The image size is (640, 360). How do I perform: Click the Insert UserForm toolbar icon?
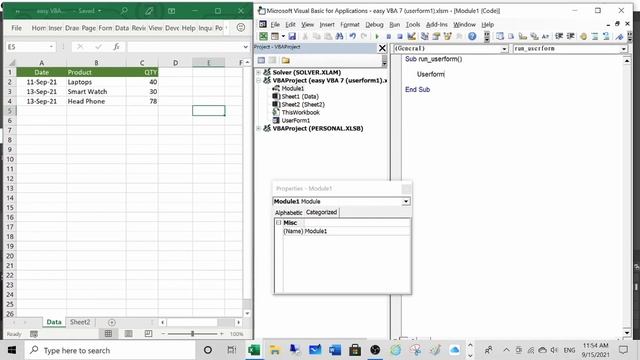(x=275, y=36)
